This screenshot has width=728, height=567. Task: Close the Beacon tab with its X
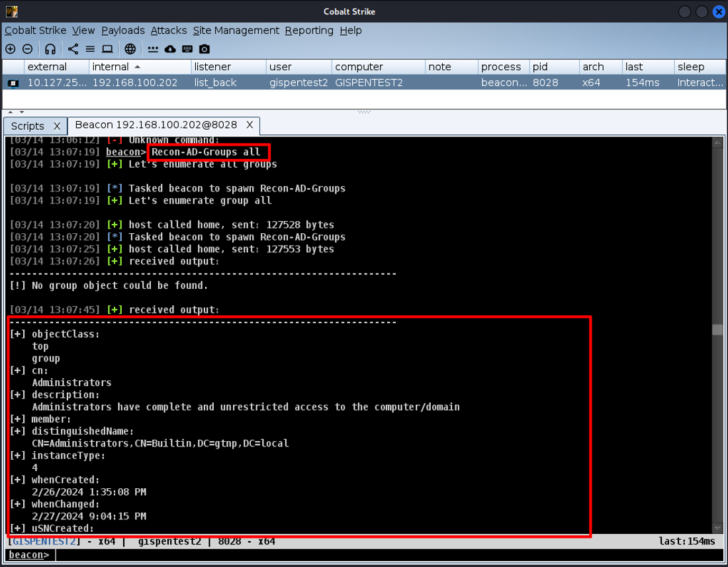tap(250, 125)
